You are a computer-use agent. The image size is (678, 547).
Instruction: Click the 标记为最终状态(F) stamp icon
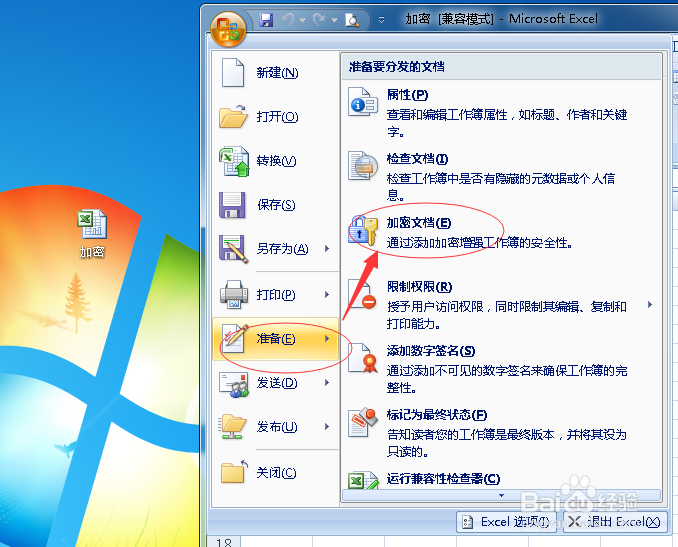click(x=363, y=422)
